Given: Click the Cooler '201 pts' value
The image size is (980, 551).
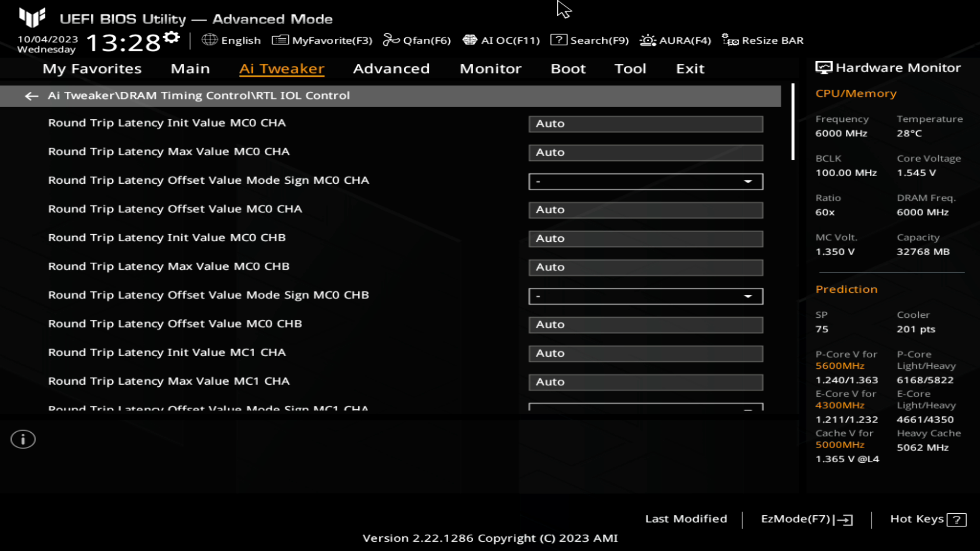Looking at the screenshot, I should point(916,330).
